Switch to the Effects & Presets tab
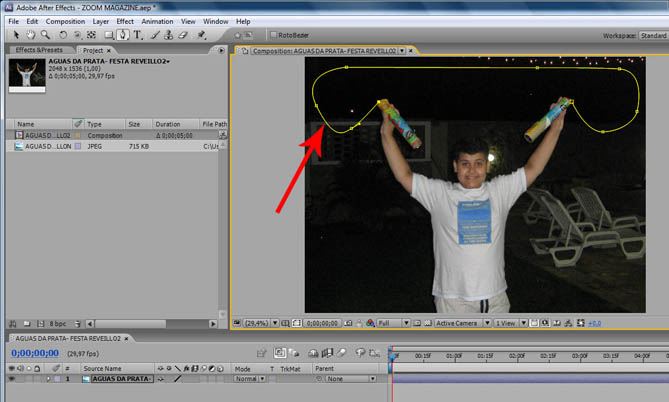669x402 pixels. coord(38,50)
